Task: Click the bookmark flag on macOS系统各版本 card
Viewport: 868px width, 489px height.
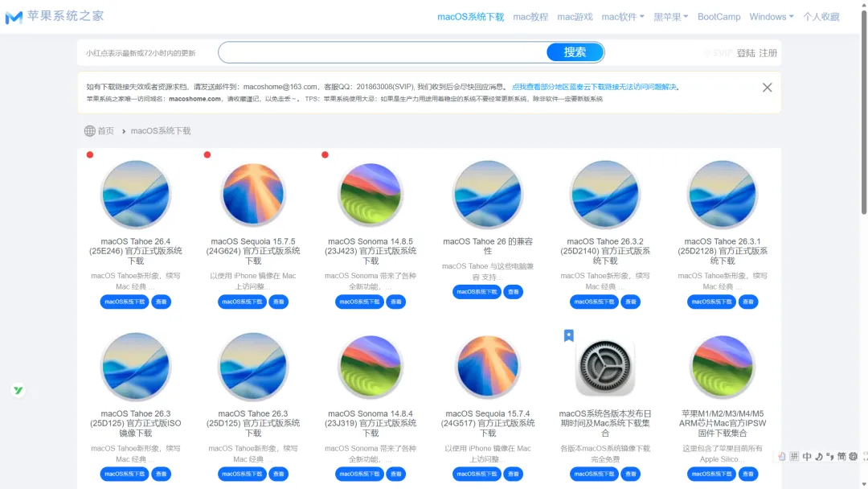Action: point(568,335)
